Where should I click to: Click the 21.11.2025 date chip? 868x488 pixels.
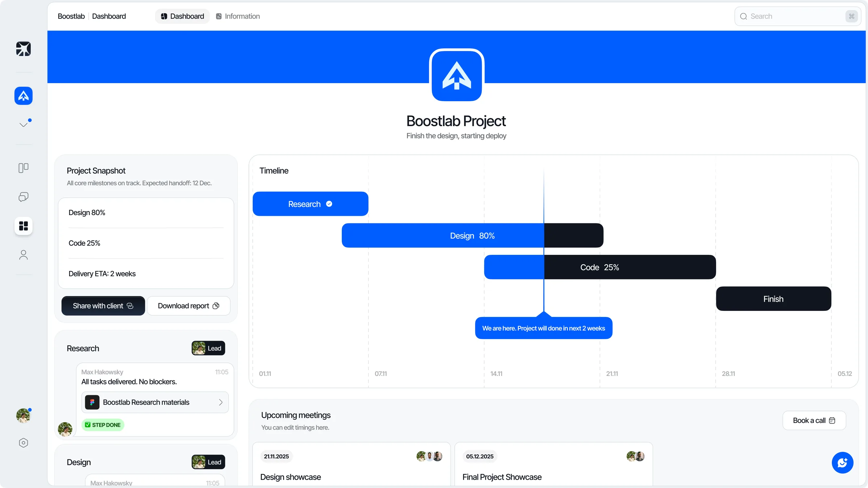click(x=276, y=456)
